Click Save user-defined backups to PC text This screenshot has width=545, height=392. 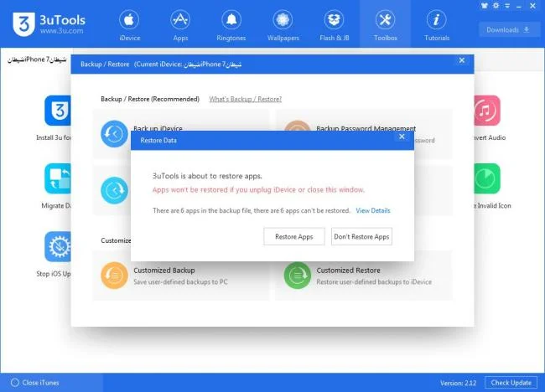coord(180,282)
